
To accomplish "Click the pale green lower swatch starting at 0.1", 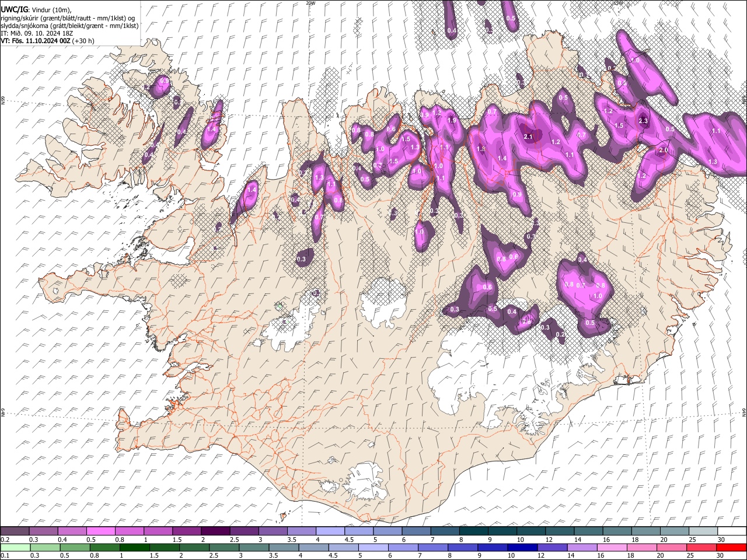I will click(15, 547).
